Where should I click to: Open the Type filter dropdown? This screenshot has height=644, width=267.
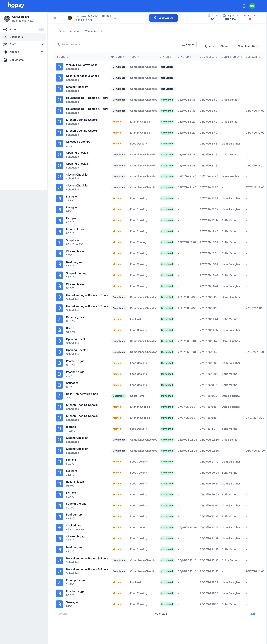[209, 46]
